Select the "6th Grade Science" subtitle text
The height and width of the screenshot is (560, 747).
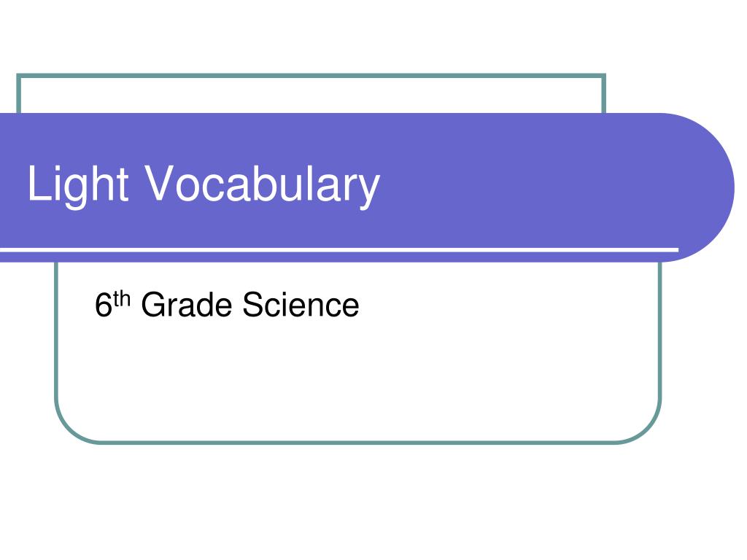coord(227,304)
